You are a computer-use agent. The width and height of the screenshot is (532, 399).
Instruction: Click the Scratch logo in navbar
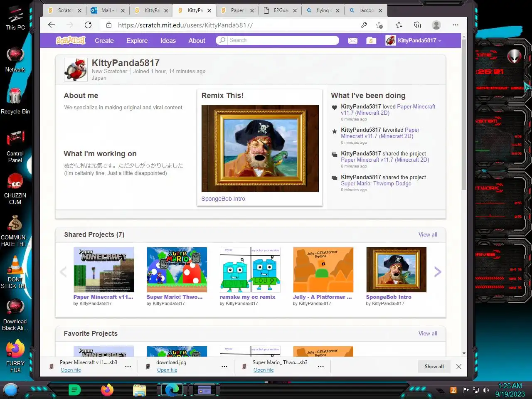(71, 40)
